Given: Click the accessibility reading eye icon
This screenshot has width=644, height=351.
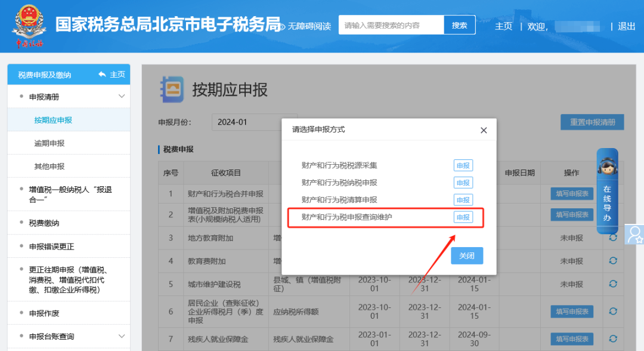Looking at the screenshot, I should tap(282, 27).
